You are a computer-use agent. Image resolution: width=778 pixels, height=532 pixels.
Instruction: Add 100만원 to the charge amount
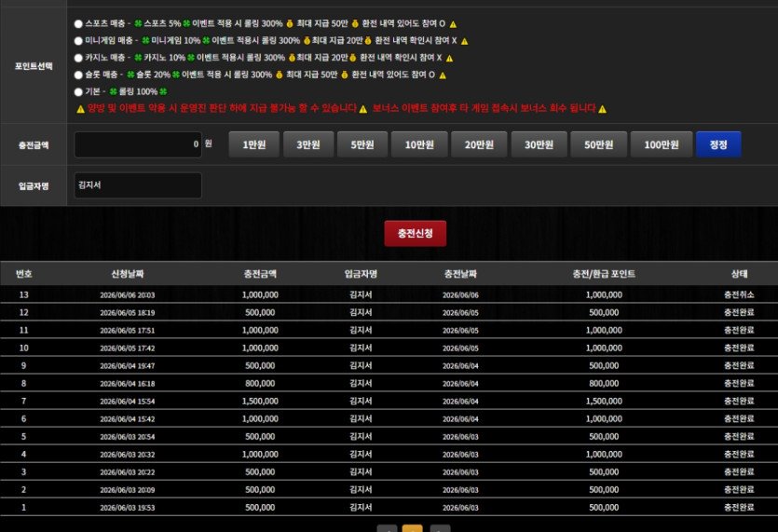(x=661, y=144)
